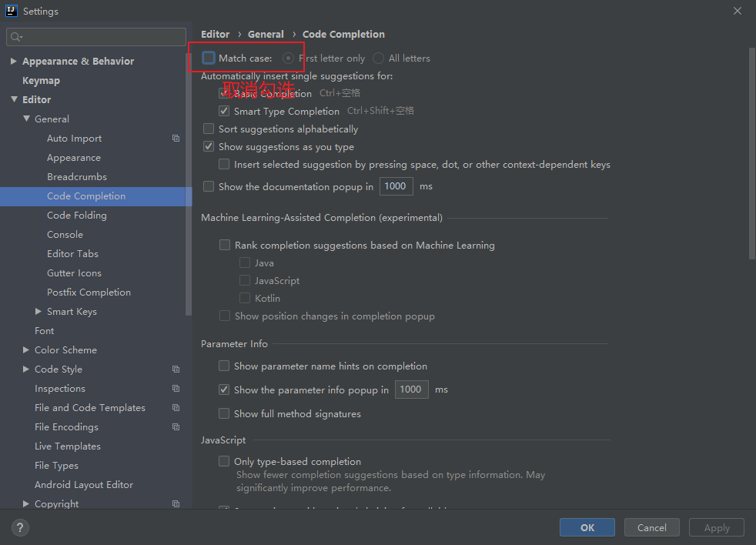Screen dimensions: 756x545
Task: Select Postfix Completion in the sidebar
Action: (89, 292)
